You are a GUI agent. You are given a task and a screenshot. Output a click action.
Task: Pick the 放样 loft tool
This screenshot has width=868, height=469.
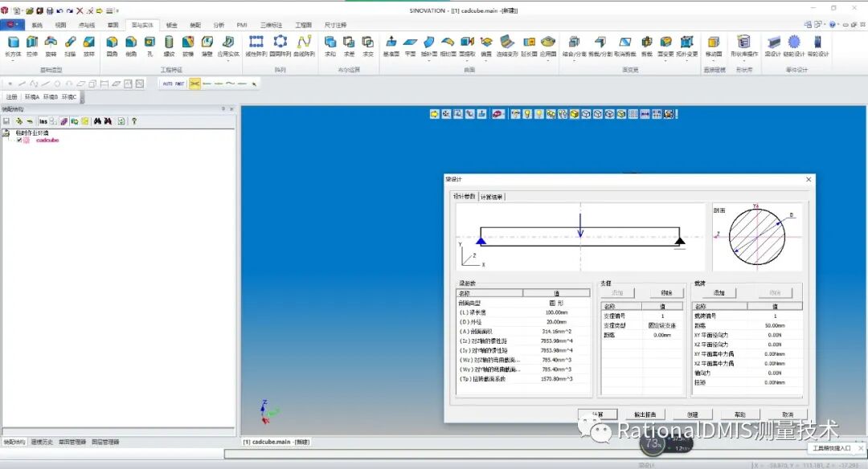coord(89,45)
